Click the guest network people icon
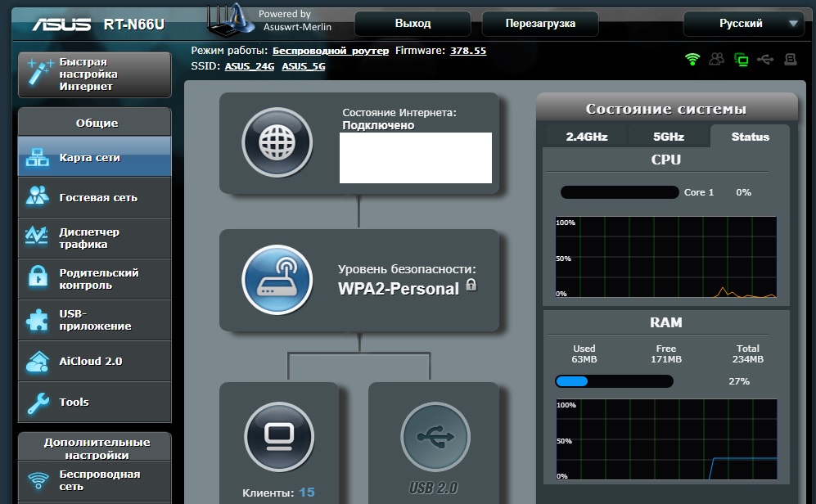 [x=38, y=196]
